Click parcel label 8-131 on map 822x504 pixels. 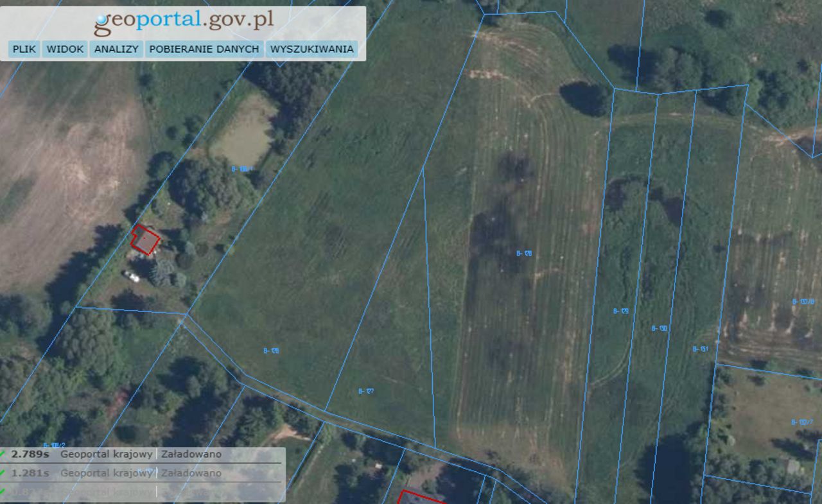pyautogui.click(x=700, y=349)
